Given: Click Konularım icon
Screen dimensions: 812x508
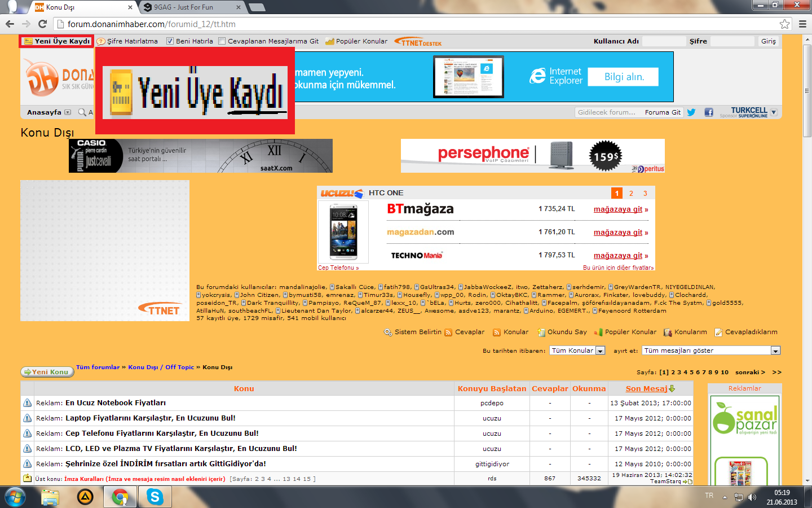Looking at the screenshot, I should [668, 332].
